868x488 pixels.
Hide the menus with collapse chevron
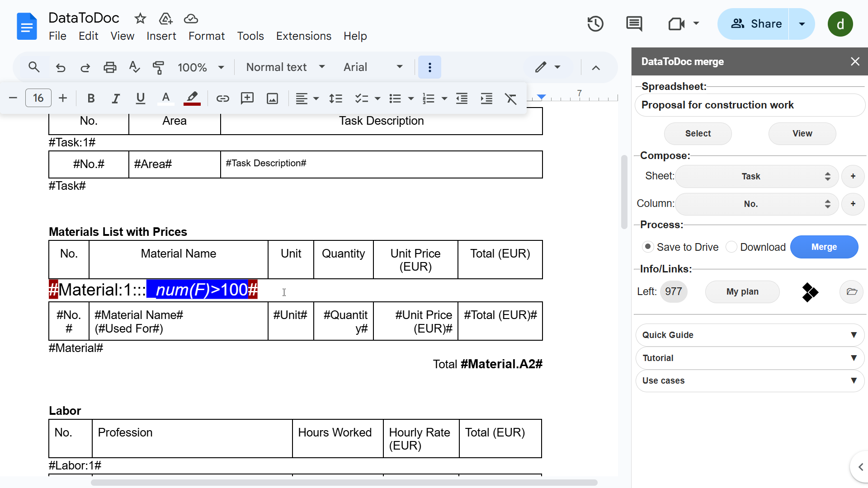[x=596, y=67]
